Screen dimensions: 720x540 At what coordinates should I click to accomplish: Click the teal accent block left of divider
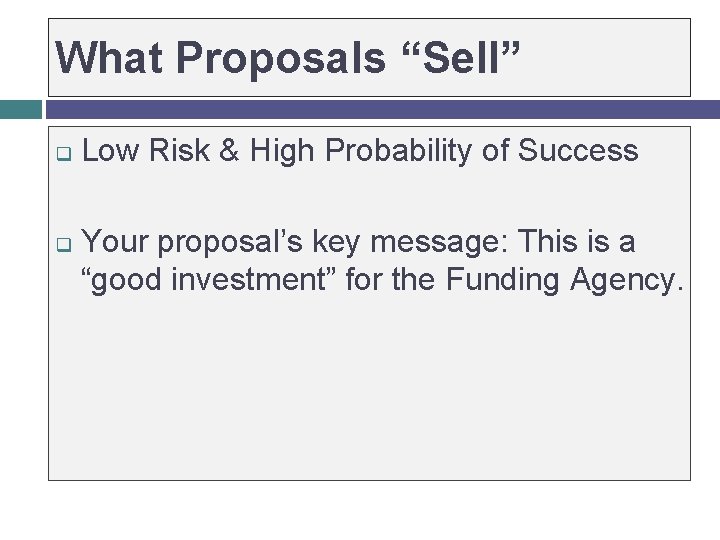point(20,109)
